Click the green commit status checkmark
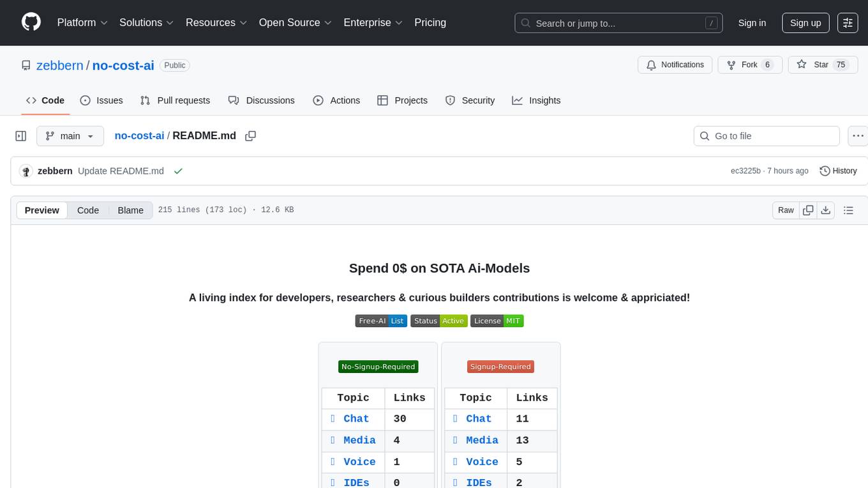Screen dimensions: 868x488 [x=178, y=171]
